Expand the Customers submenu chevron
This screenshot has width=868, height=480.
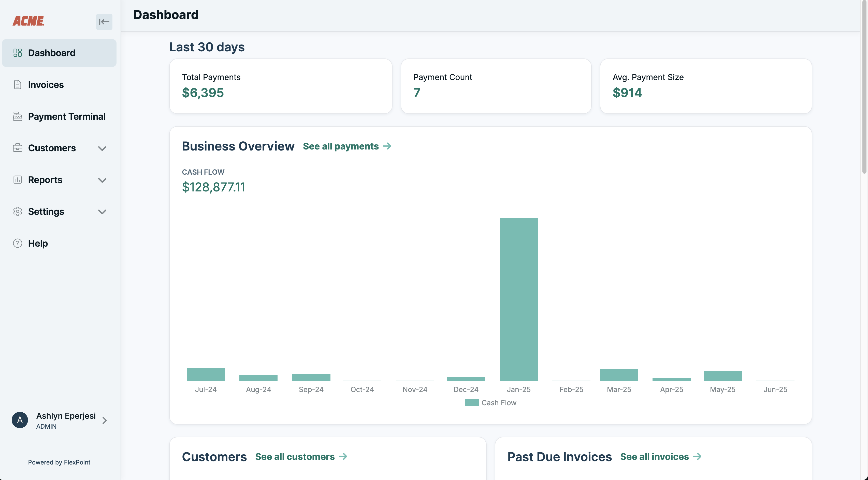pyautogui.click(x=102, y=148)
